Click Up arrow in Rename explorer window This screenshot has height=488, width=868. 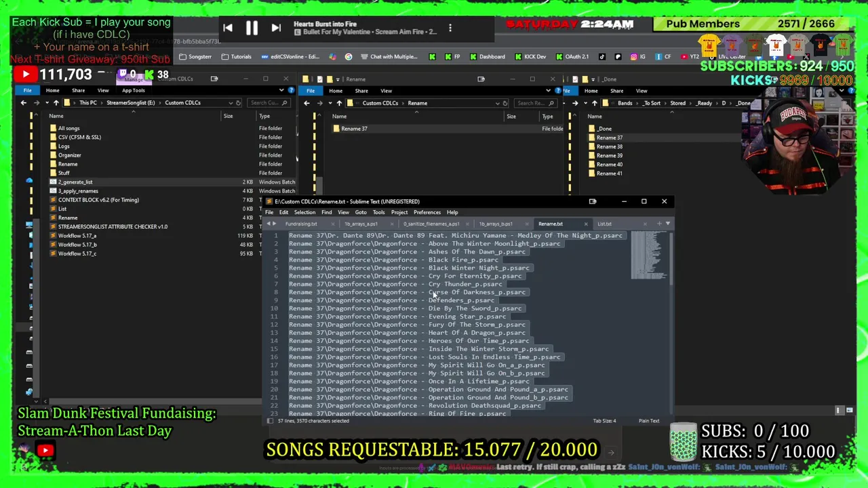coord(340,103)
